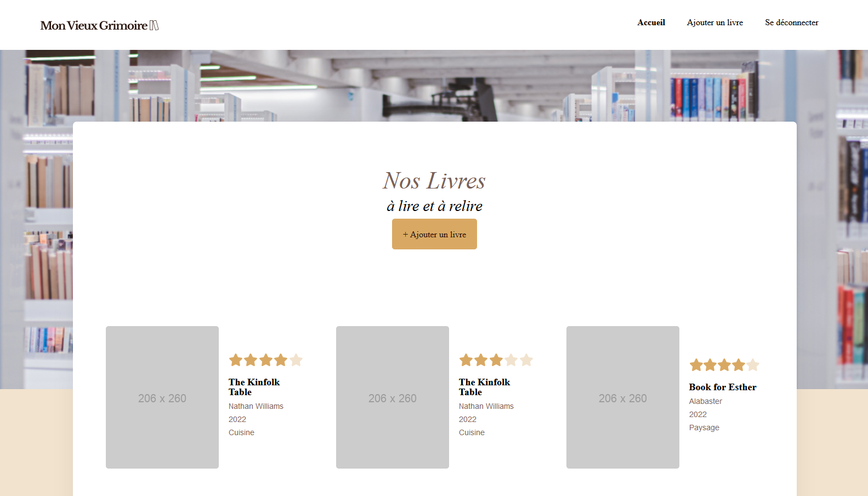Open second Kinfolk Table cover image
The image size is (868, 496).
tap(393, 397)
